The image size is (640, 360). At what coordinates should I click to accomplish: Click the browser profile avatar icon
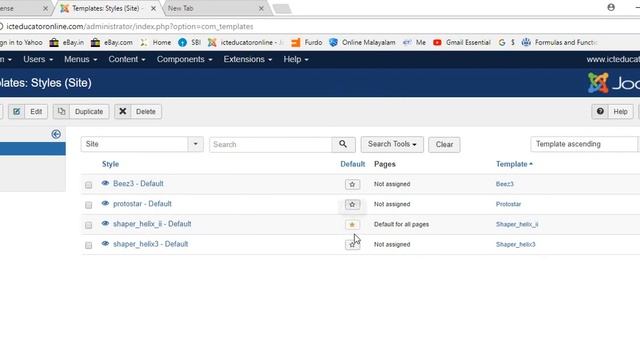tap(611, 7)
